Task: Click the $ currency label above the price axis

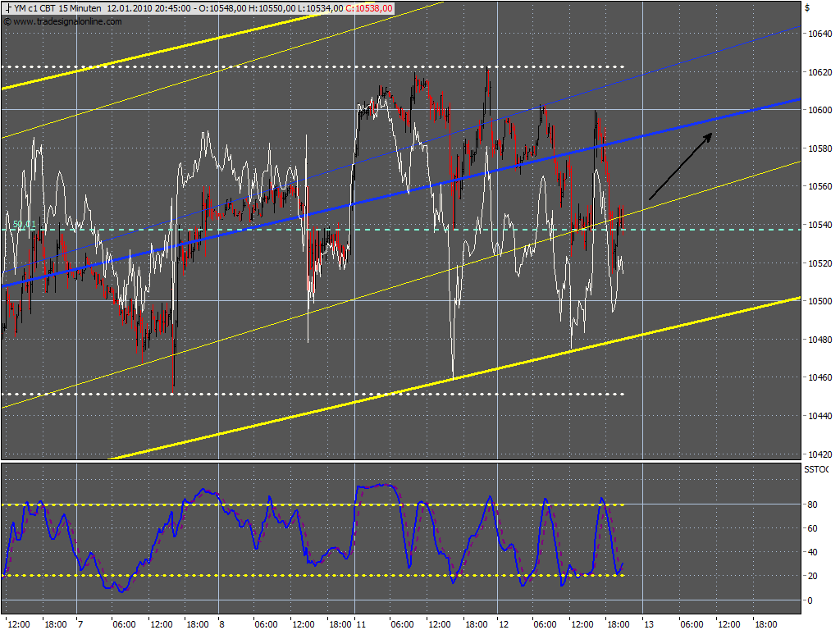Action: (x=807, y=8)
